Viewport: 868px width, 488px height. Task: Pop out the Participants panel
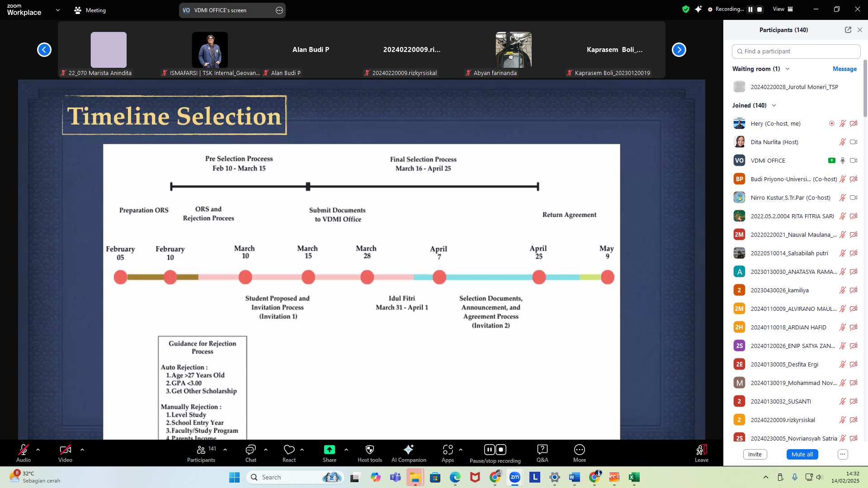coord(848,30)
